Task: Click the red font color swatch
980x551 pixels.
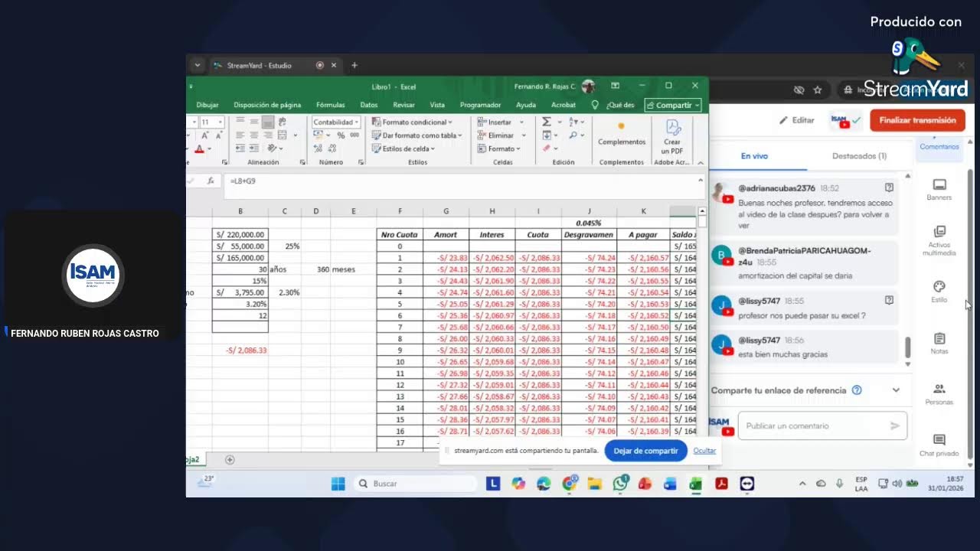Action: 199,148
